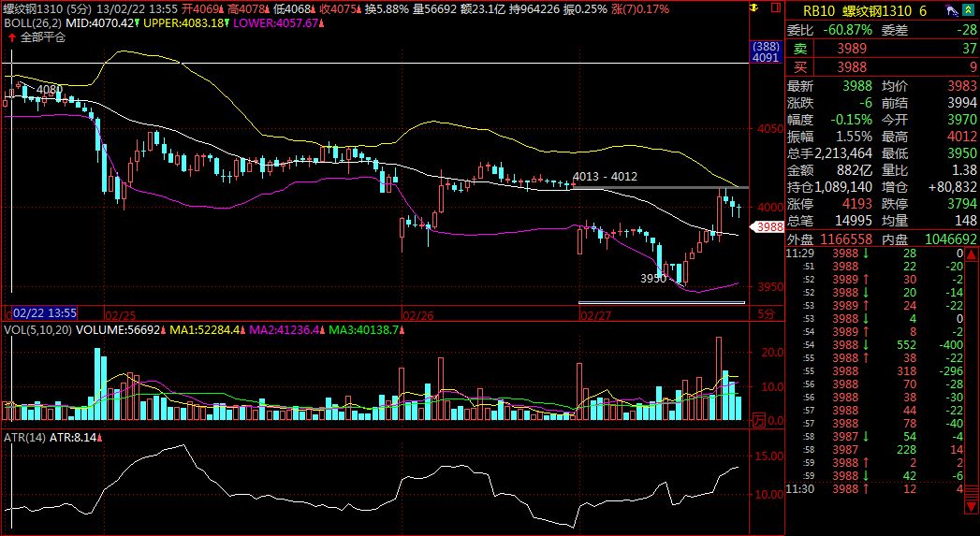This screenshot has height=536, width=980.
Task: Click the 委差 -28 value
Action: tap(966, 30)
